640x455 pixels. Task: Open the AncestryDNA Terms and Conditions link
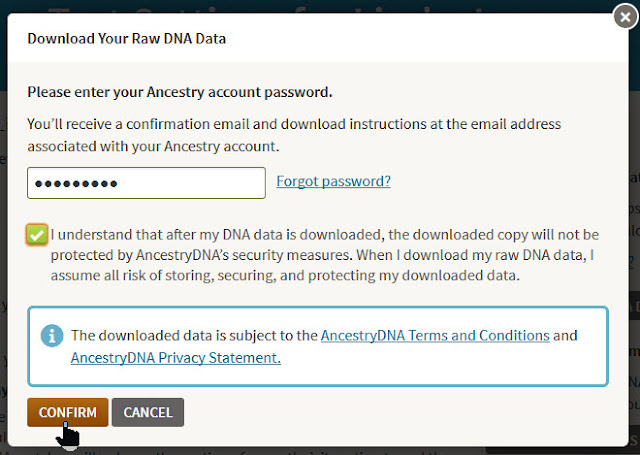435,335
